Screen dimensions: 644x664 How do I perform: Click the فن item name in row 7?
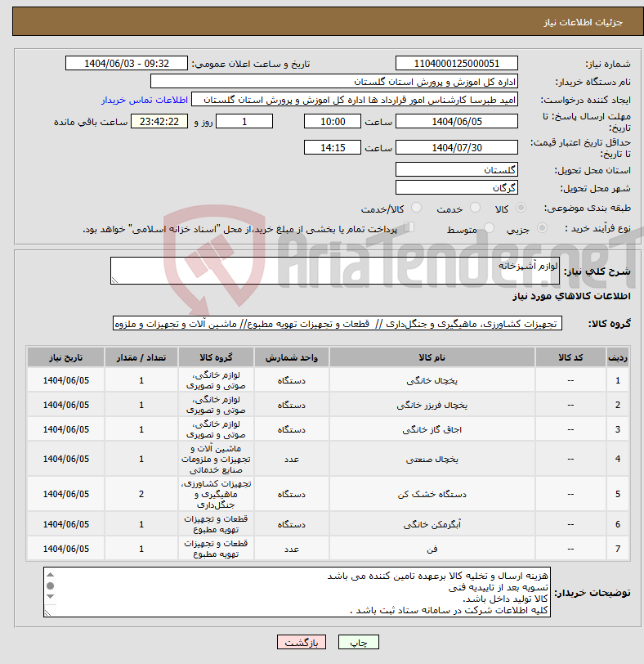tap(432, 549)
